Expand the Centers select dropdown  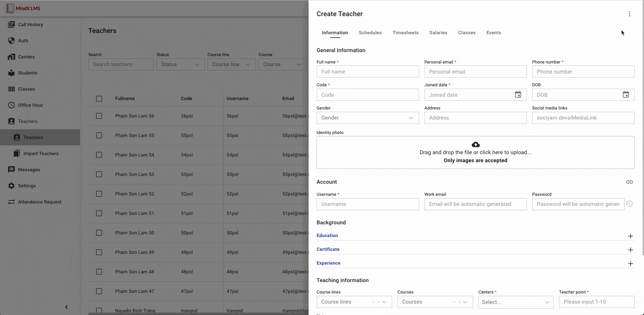pyautogui.click(x=515, y=302)
